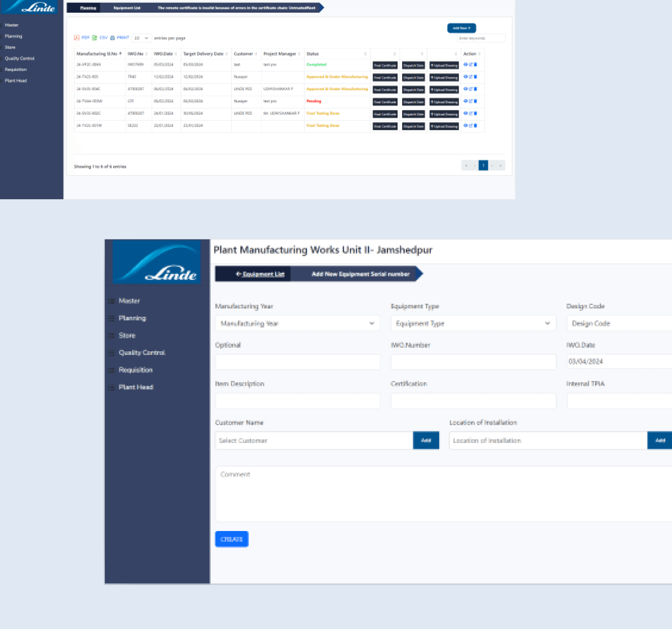Expand the Manufacturing Year dropdown
This screenshot has height=629, width=672.
point(297,324)
